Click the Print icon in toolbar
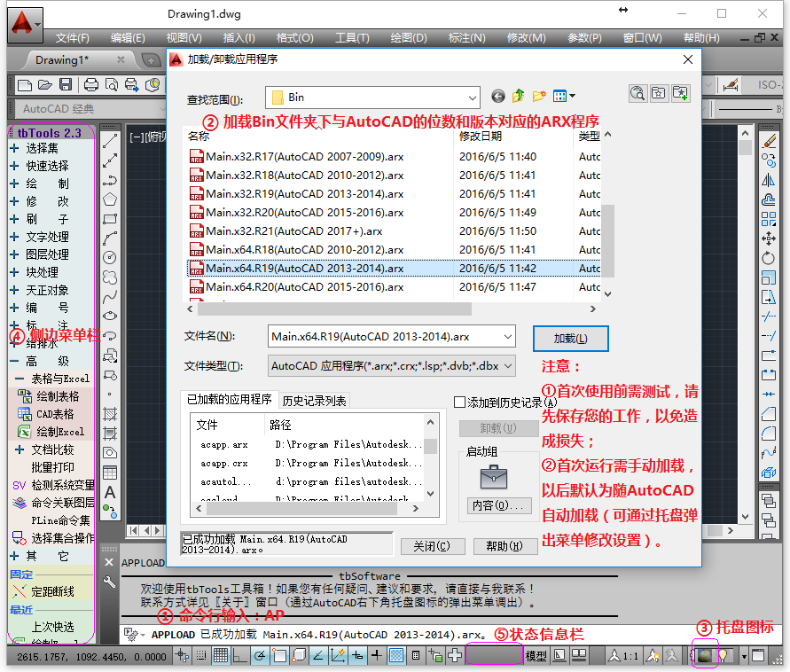The width and height of the screenshot is (790, 672). 91,84
